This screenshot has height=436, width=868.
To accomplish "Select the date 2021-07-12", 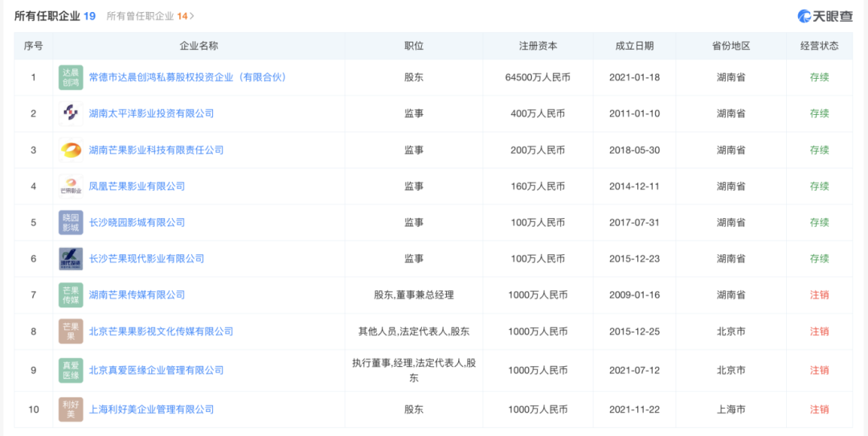I will pyautogui.click(x=634, y=370).
